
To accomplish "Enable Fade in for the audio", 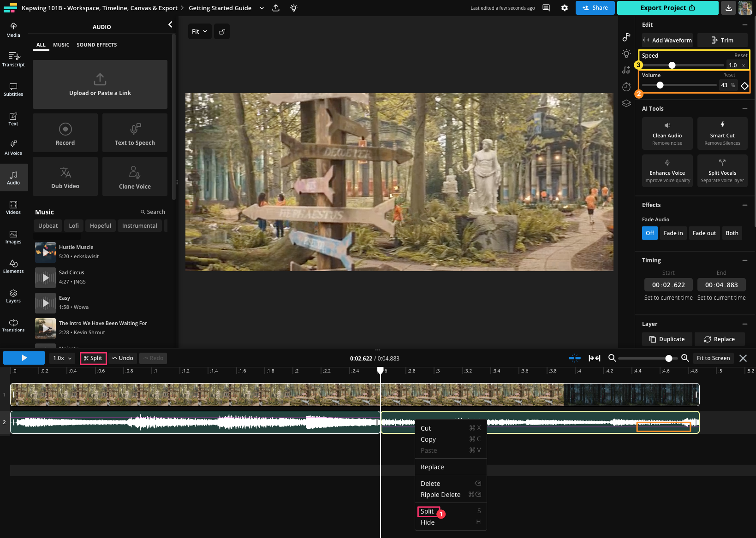I will [673, 233].
